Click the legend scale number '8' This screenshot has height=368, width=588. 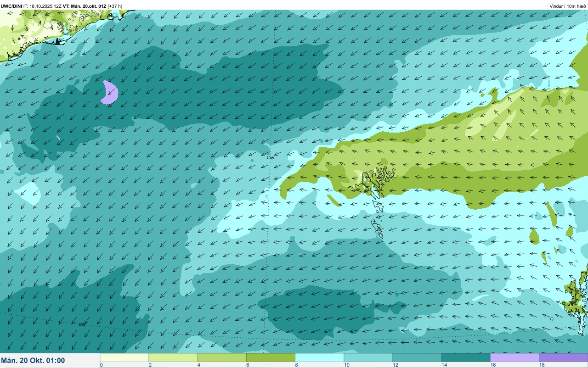tap(296, 365)
